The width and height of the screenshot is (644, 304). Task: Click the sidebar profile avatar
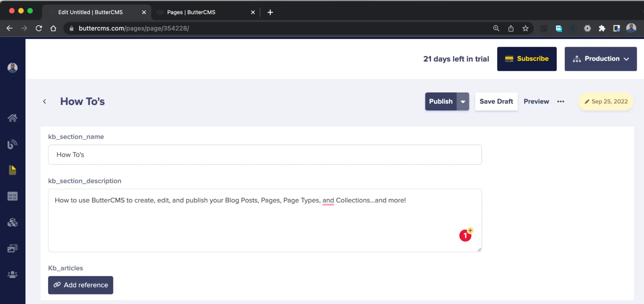13,68
